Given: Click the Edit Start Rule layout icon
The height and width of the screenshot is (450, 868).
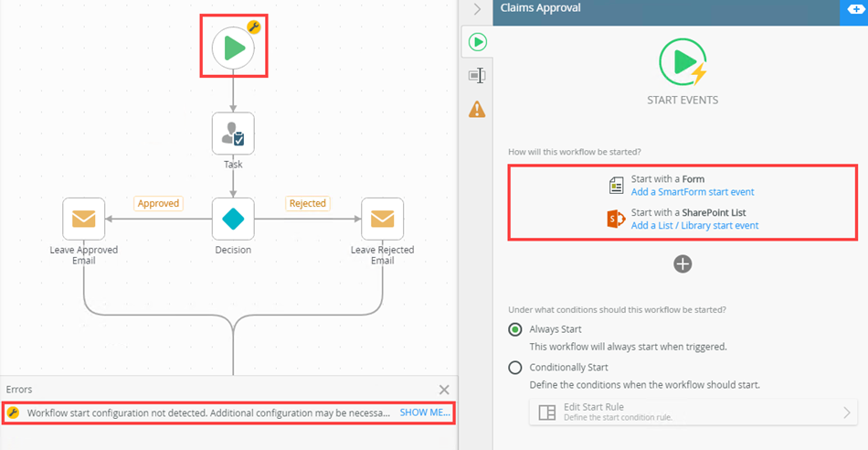Looking at the screenshot, I should [x=547, y=412].
